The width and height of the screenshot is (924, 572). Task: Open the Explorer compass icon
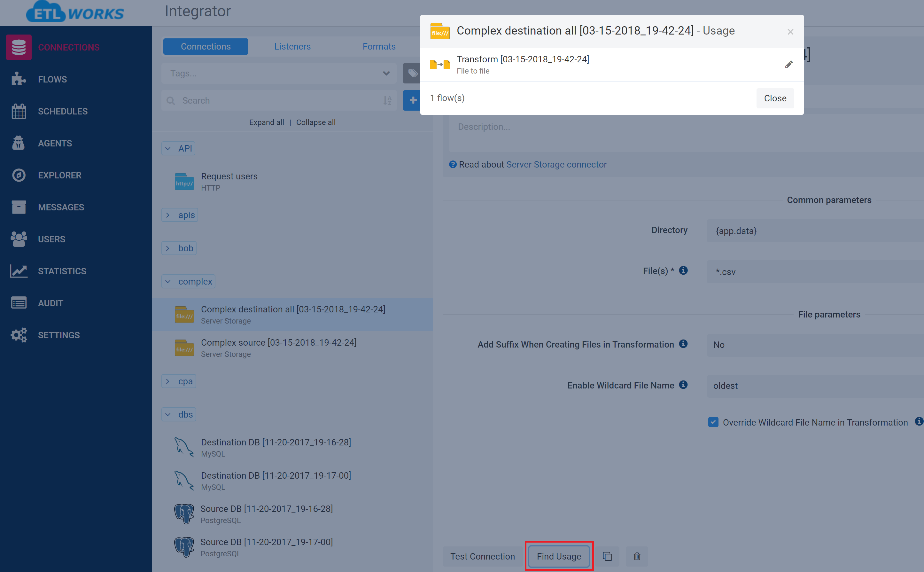click(x=19, y=175)
